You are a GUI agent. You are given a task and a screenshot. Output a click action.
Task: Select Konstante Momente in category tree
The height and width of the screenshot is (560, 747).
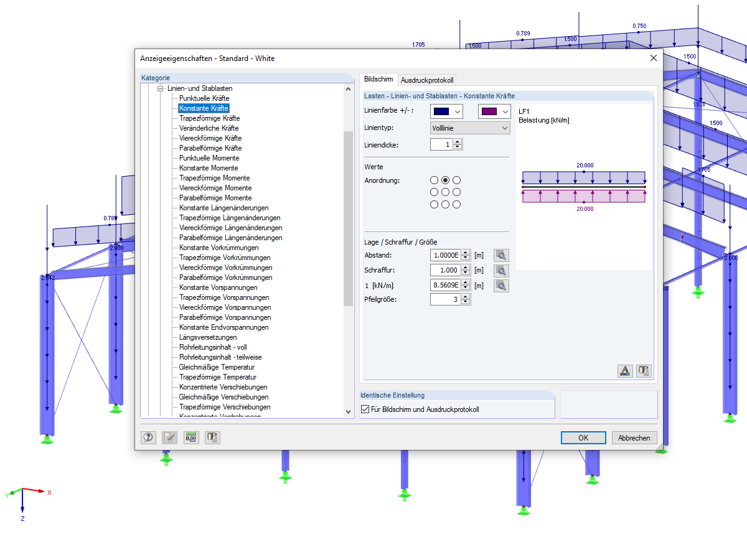point(209,168)
